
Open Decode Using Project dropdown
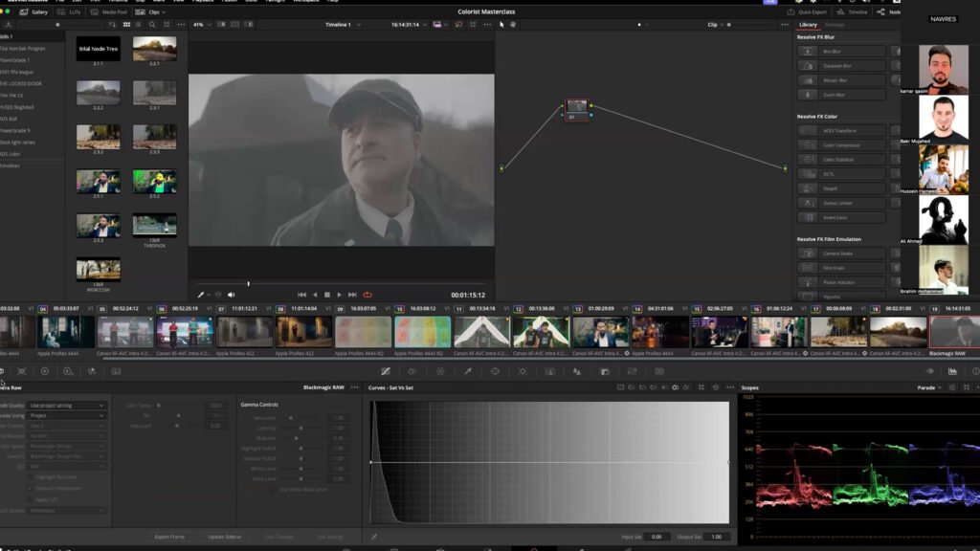tap(67, 415)
